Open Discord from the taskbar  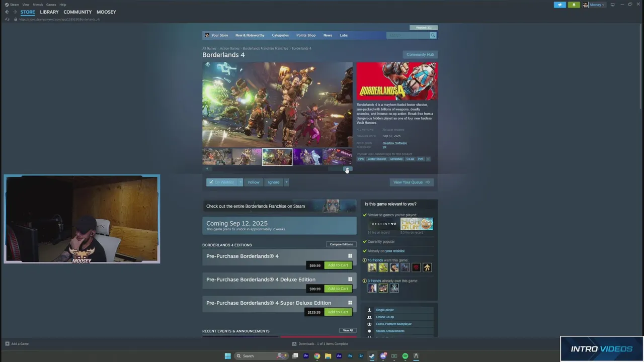(383, 356)
